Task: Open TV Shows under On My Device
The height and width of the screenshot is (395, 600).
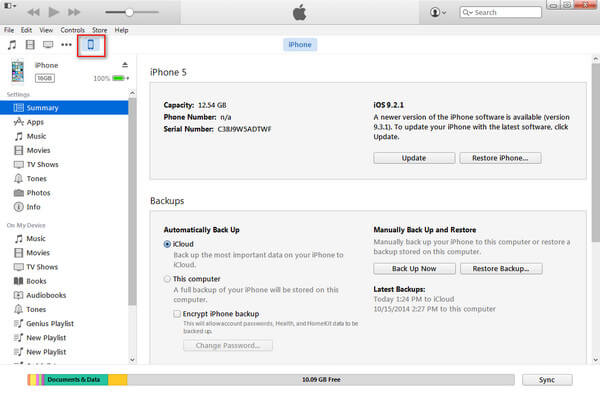Action: click(x=64, y=267)
